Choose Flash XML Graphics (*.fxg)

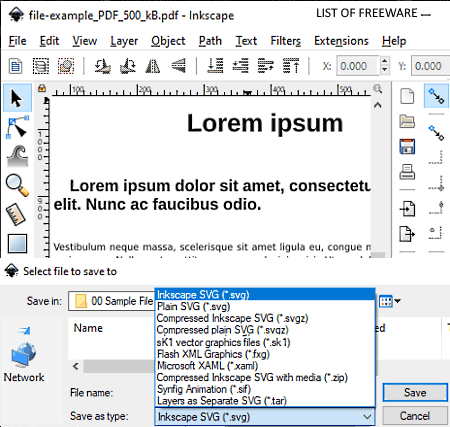(x=265, y=354)
